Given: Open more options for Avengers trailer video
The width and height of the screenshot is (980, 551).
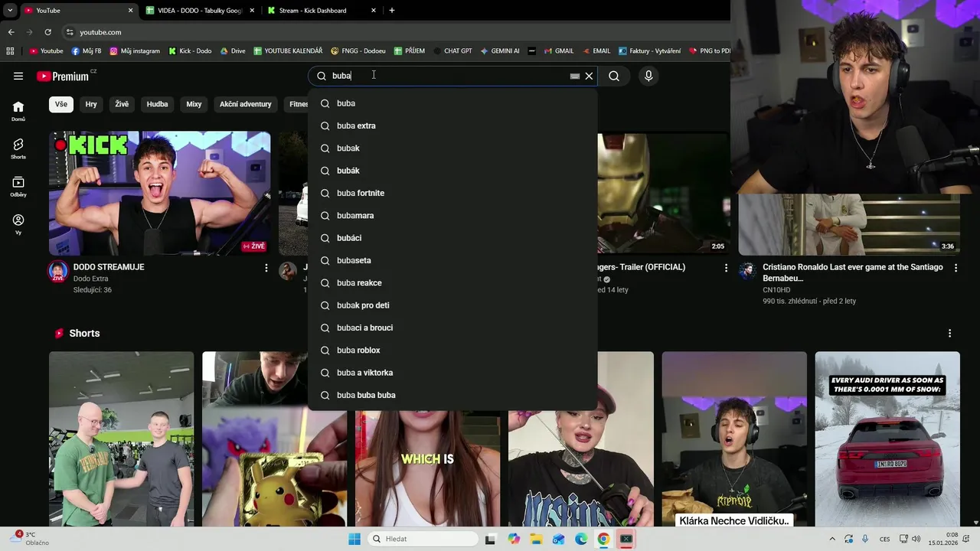Looking at the screenshot, I should pos(726,268).
